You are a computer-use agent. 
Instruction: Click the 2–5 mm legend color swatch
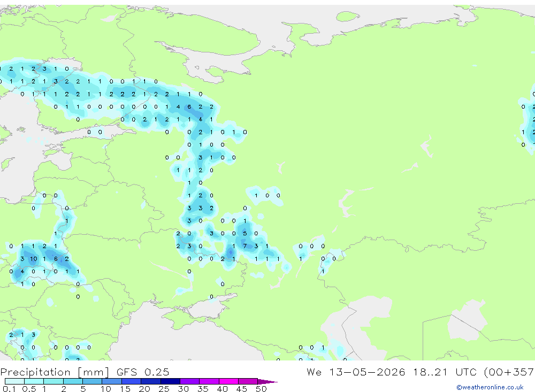(x=73, y=381)
